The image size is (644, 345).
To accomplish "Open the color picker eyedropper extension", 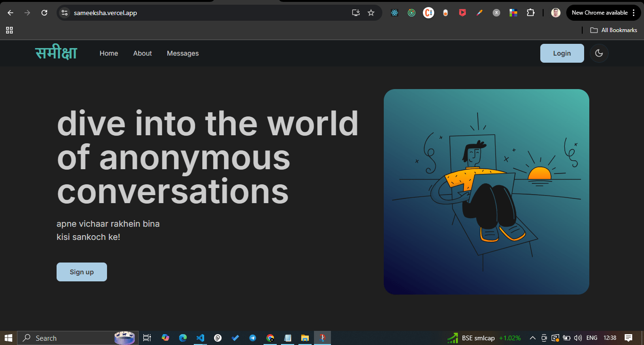I will [x=479, y=13].
